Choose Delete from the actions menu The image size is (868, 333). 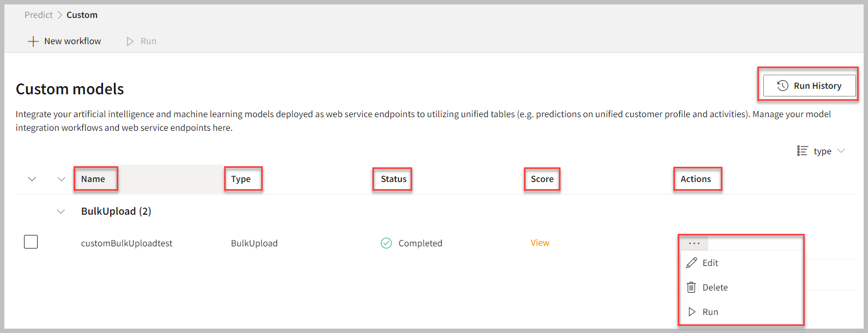(x=715, y=287)
